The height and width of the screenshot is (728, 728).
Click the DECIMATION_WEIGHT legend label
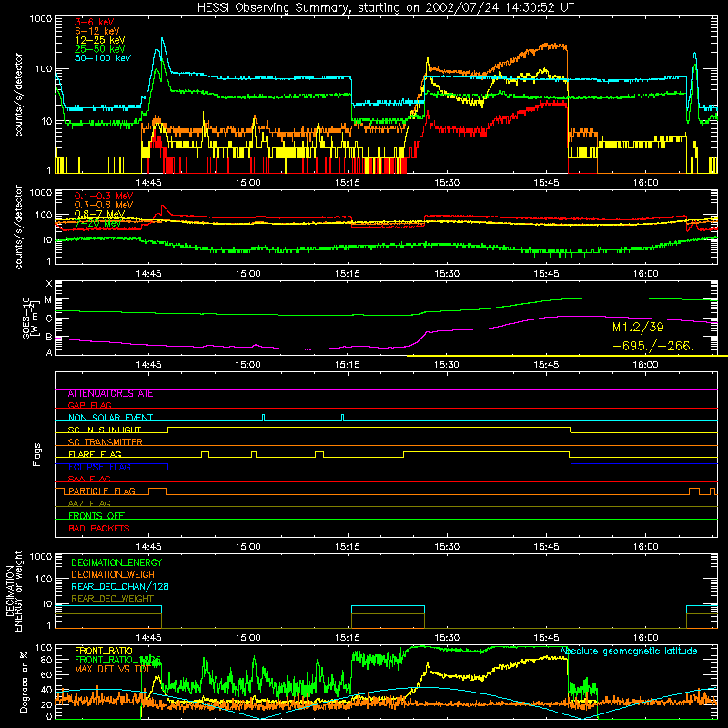point(116,575)
